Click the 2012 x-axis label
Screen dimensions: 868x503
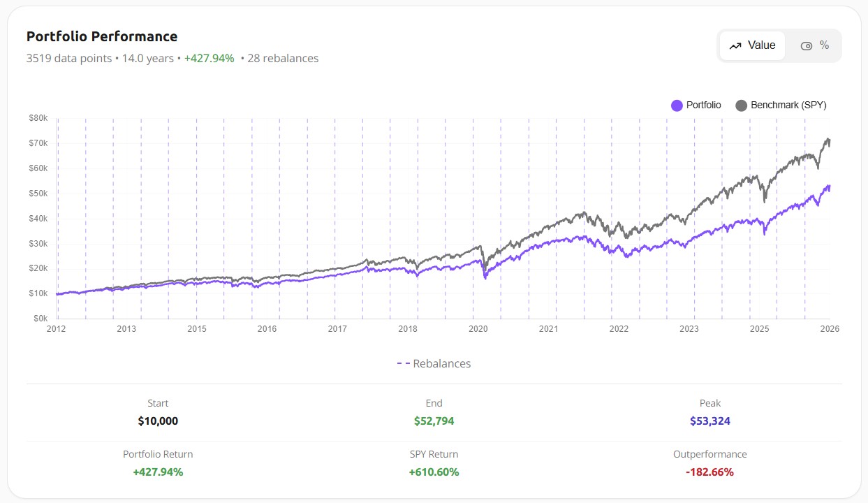tap(57, 328)
